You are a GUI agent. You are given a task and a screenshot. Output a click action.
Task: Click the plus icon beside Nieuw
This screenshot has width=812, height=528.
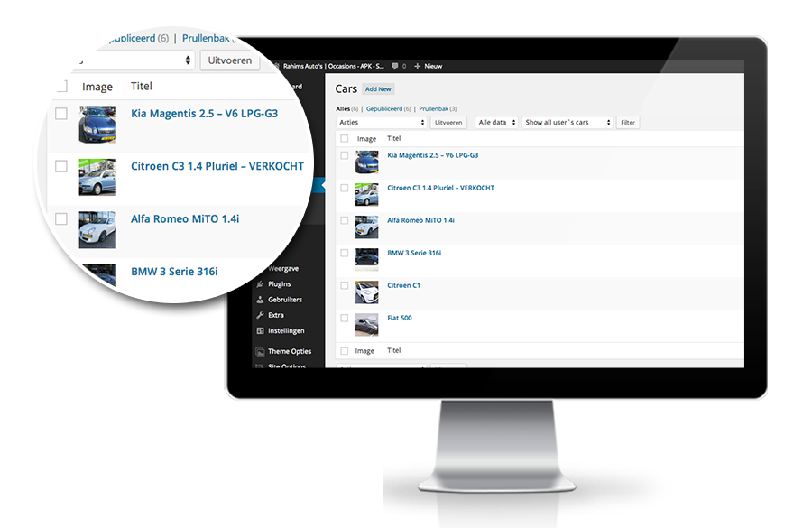point(418,66)
